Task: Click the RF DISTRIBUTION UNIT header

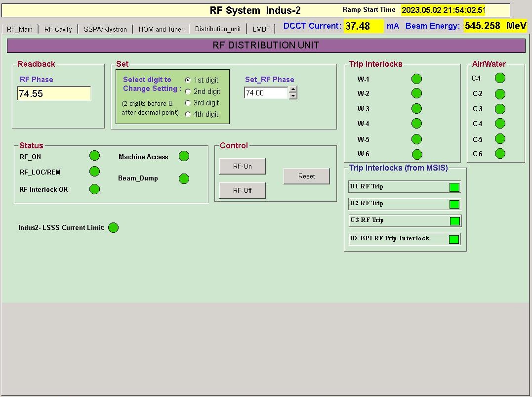Action: [266, 45]
